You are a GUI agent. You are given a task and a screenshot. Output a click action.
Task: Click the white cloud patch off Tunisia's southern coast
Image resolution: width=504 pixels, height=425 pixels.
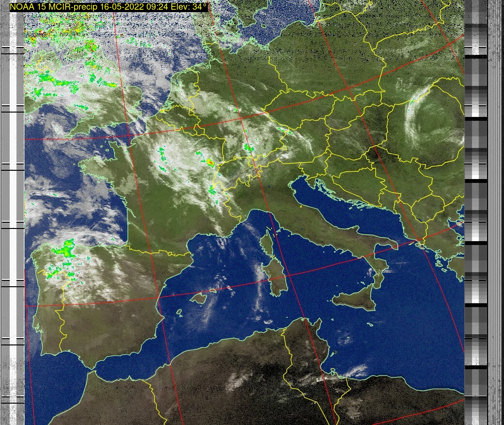356,371
